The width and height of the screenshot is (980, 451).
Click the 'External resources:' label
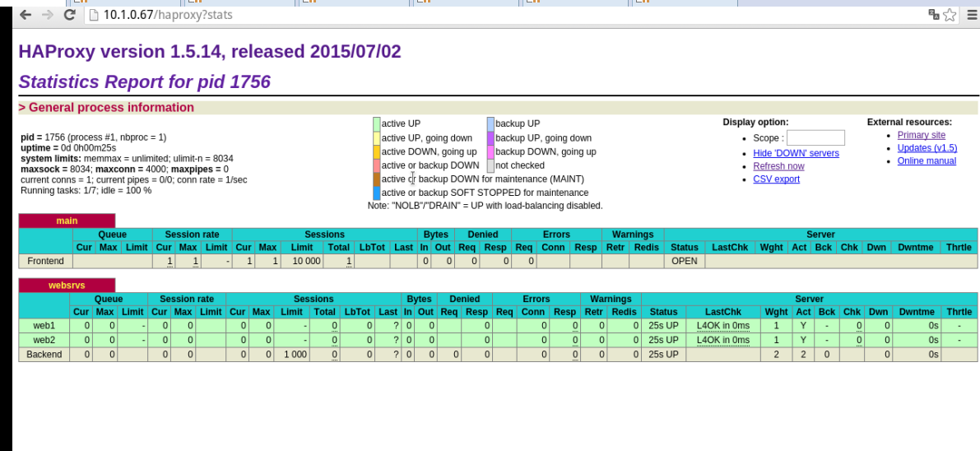coord(909,122)
